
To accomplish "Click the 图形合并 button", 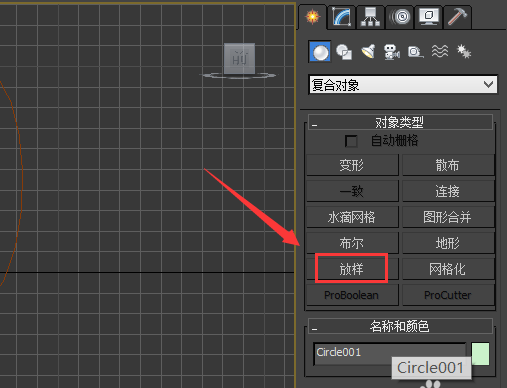I will click(448, 217).
